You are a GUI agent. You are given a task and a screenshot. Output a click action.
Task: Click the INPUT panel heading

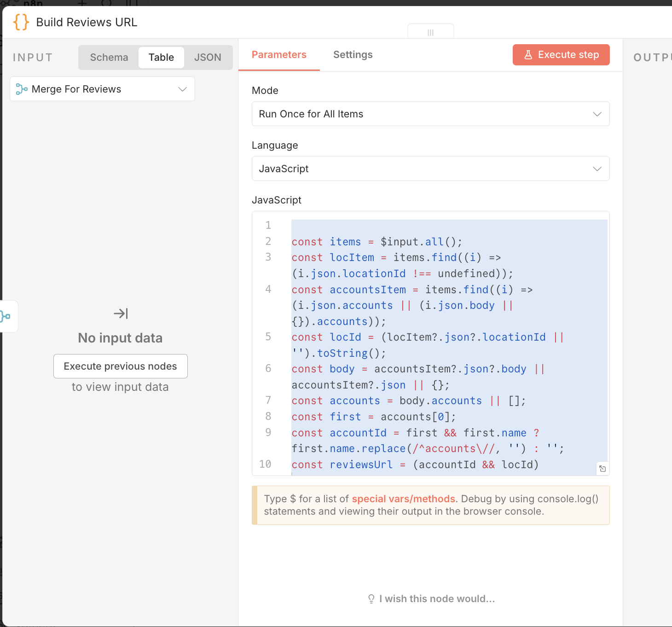tap(33, 58)
